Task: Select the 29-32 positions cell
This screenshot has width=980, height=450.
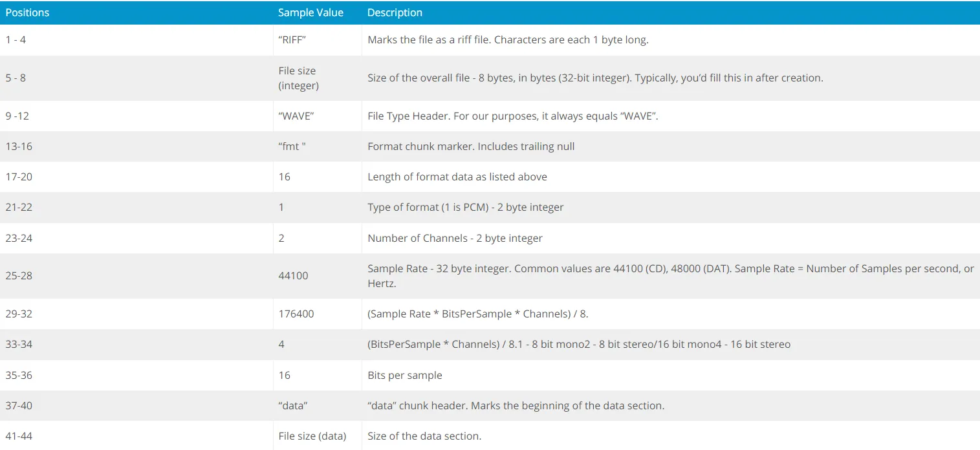Action: [19, 314]
